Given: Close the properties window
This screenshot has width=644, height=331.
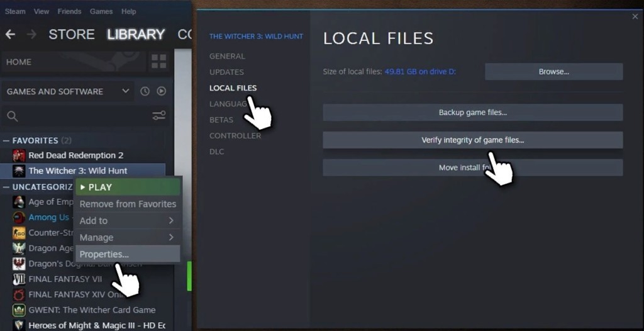Looking at the screenshot, I should click(x=635, y=16).
